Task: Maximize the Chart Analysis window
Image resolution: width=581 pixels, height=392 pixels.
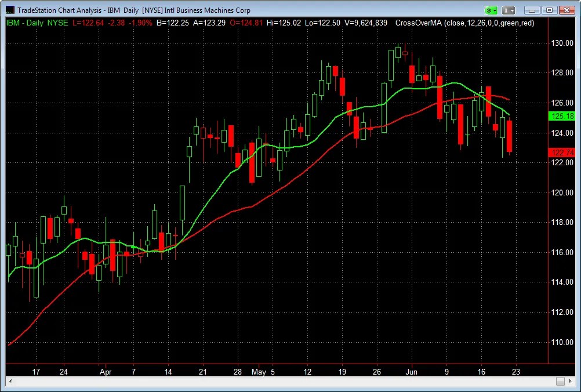Action: (550, 10)
